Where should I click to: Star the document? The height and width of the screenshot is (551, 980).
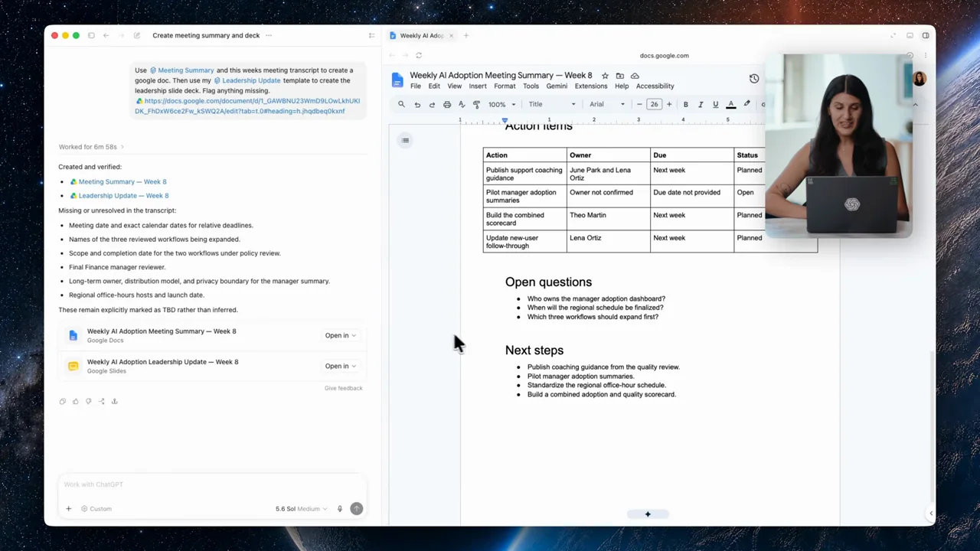pos(605,76)
